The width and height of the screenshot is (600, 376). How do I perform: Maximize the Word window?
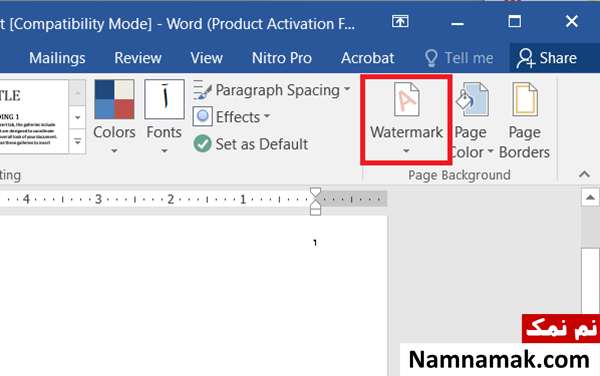[x=514, y=21]
